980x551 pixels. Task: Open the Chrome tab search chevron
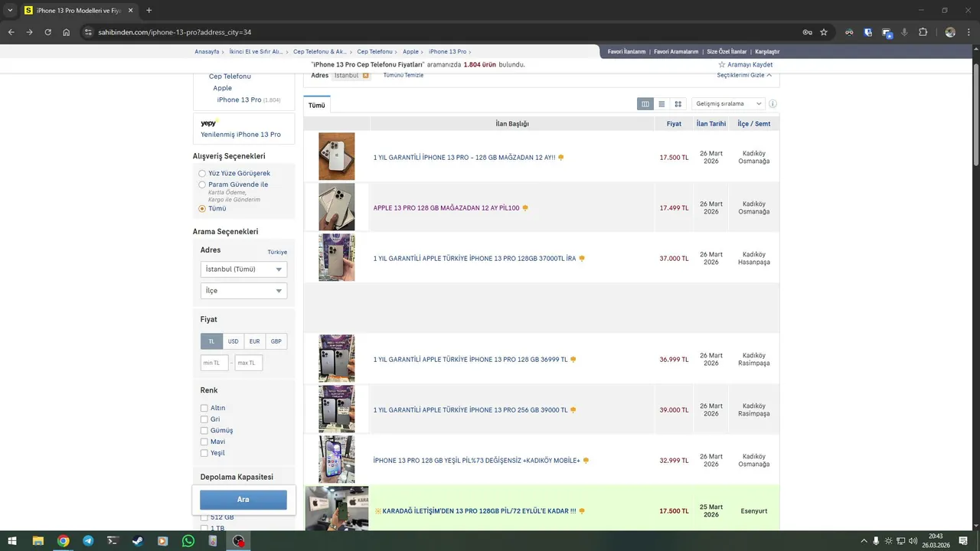[x=10, y=11]
